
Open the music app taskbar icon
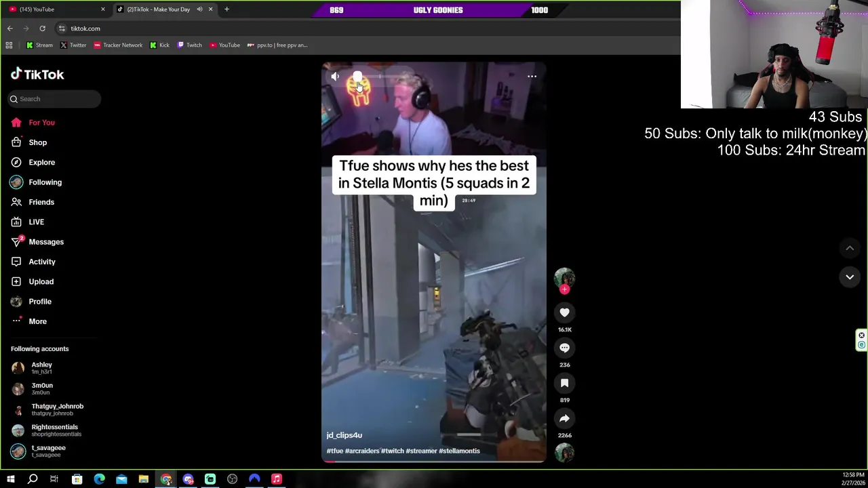(277, 479)
